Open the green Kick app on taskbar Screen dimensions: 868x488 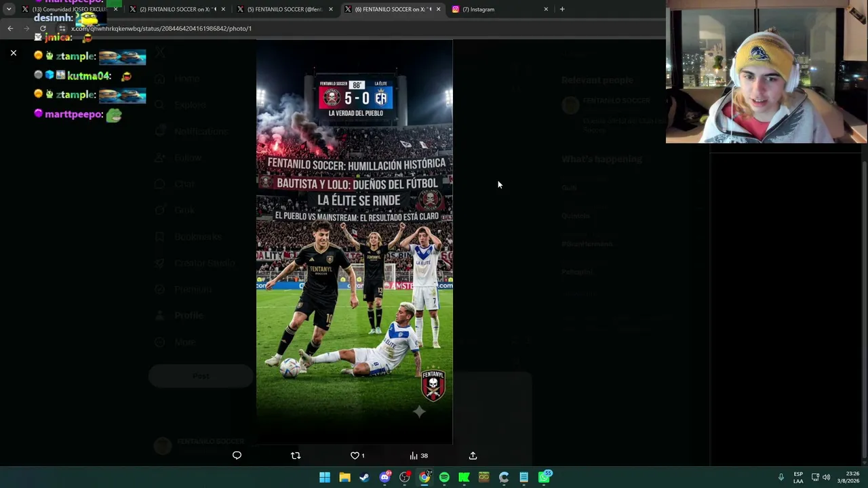(464, 477)
